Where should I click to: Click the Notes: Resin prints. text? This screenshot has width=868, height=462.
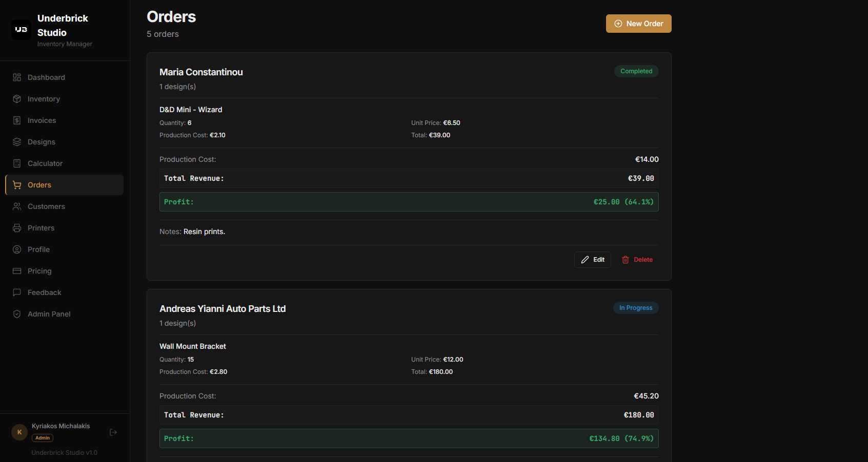[192, 232]
